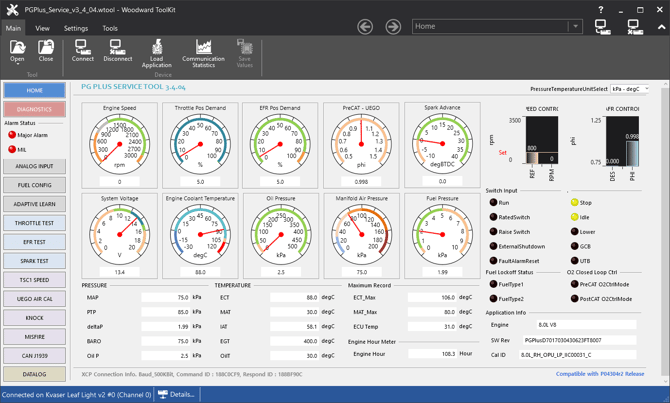Screen dimensions: 670x403
Task: Toggle the FaultAlarmReset indicator
Action: pyautogui.click(x=493, y=261)
